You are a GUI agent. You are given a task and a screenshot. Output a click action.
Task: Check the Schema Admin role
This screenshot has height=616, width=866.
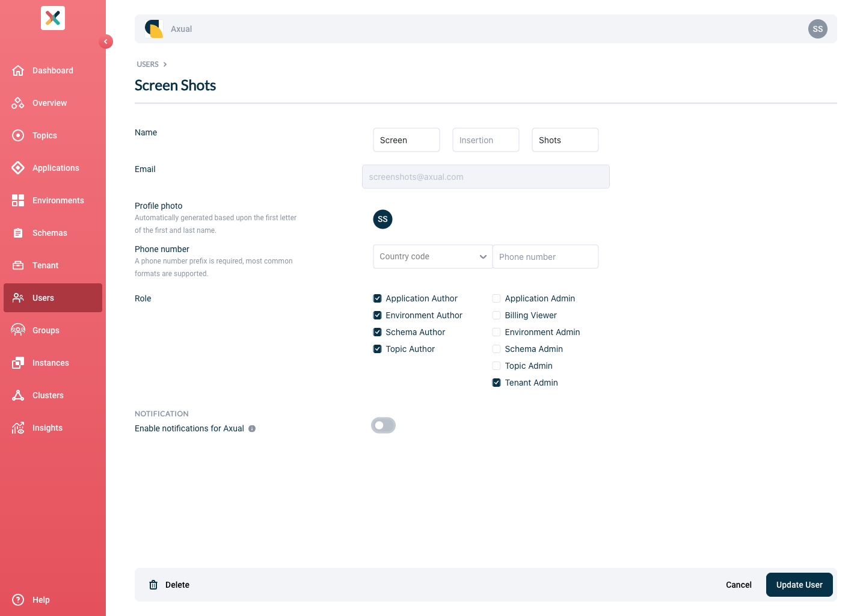click(x=496, y=349)
